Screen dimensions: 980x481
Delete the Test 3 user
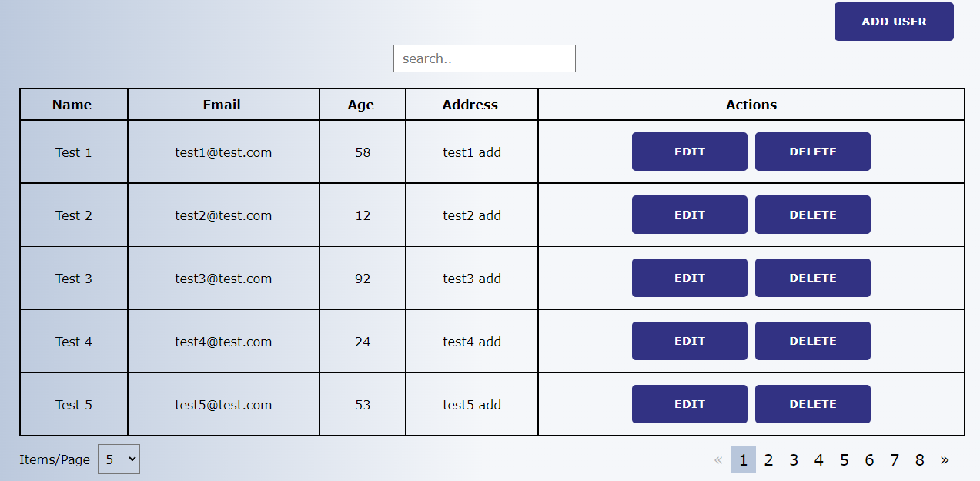(x=813, y=278)
